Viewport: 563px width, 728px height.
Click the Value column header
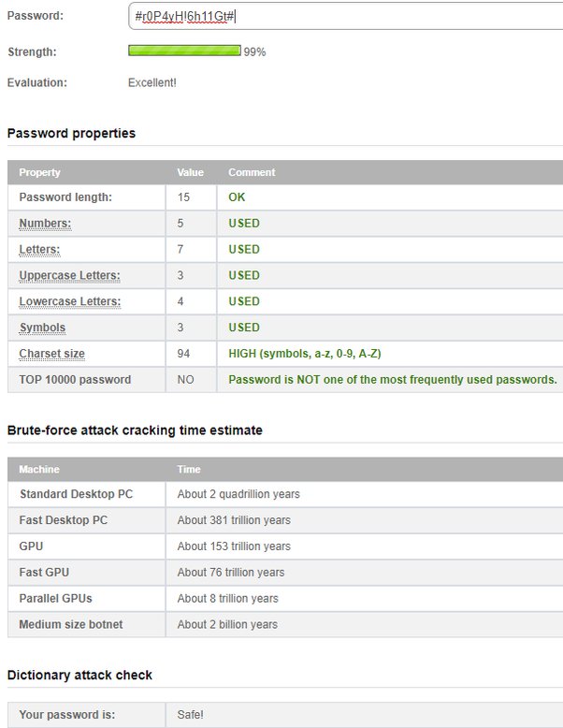(x=190, y=172)
